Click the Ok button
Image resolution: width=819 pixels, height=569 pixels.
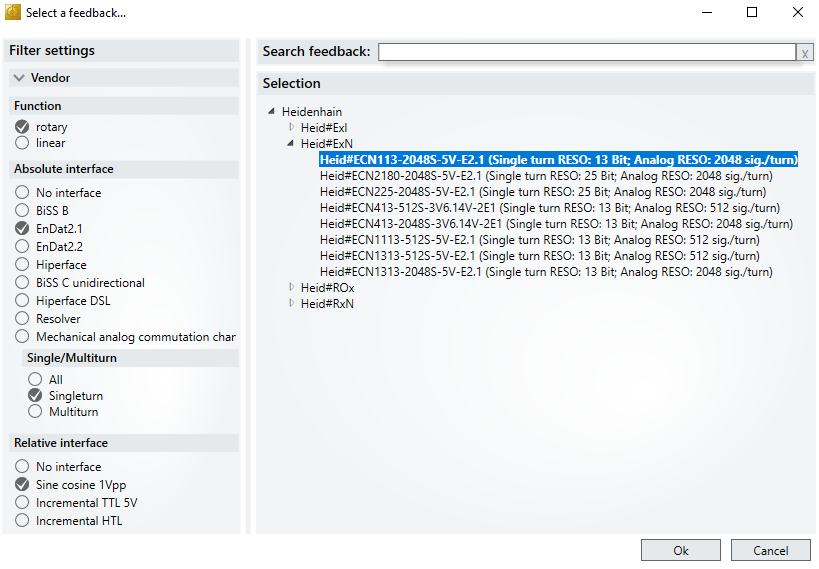[x=680, y=551]
